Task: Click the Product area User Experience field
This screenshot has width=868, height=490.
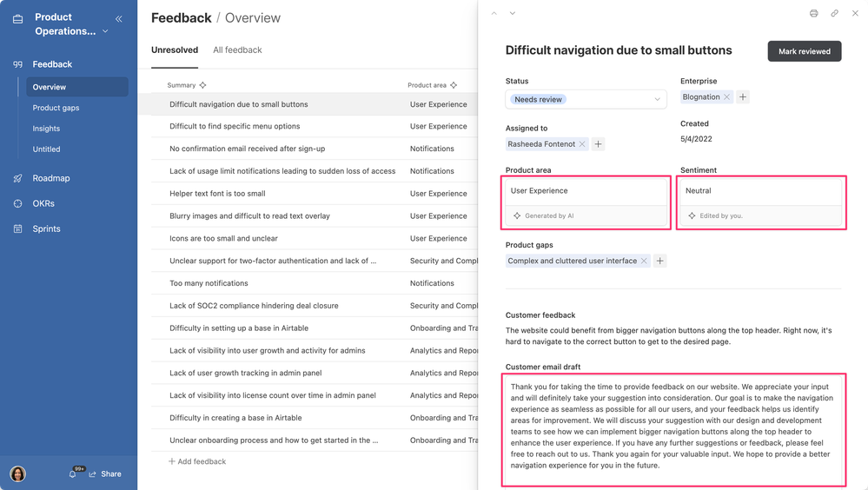Action: tap(586, 191)
